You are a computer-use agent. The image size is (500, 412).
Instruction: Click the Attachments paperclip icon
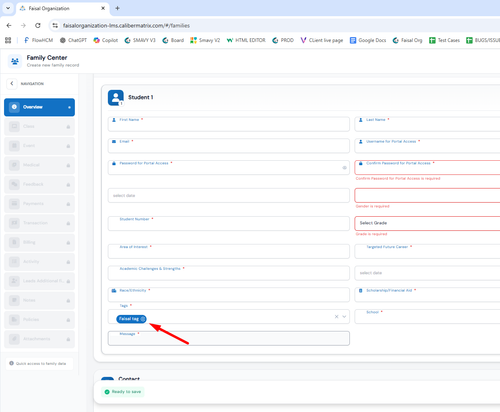coord(14,339)
